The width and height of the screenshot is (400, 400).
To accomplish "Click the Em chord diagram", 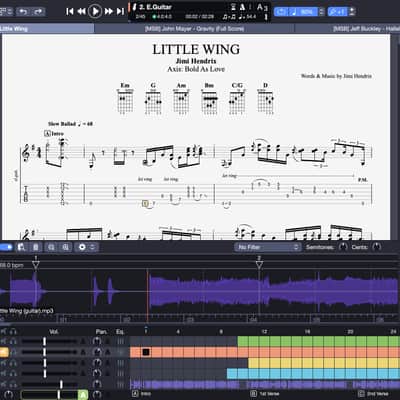I will coord(125,98).
